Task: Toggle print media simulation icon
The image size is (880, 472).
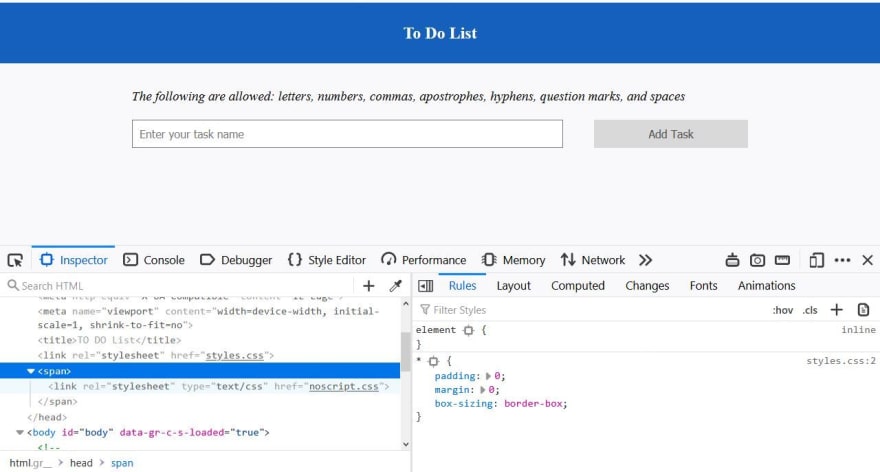Action: [x=864, y=310]
